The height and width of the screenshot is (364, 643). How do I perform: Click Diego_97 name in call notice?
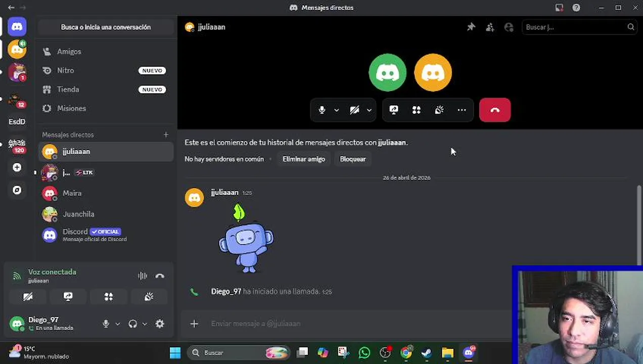pos(226,292)
